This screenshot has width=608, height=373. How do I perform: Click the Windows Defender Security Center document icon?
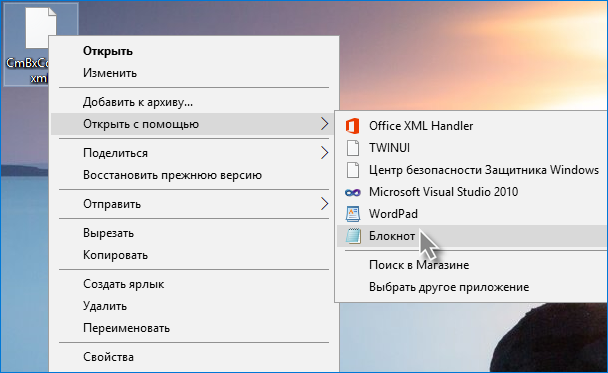tap(352, 170)
